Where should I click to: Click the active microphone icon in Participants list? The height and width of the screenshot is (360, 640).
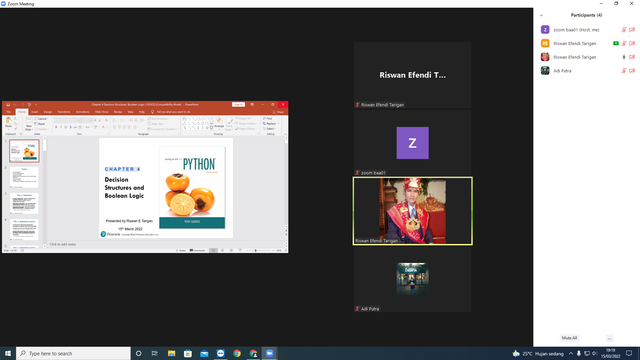(x=624, y=57)
